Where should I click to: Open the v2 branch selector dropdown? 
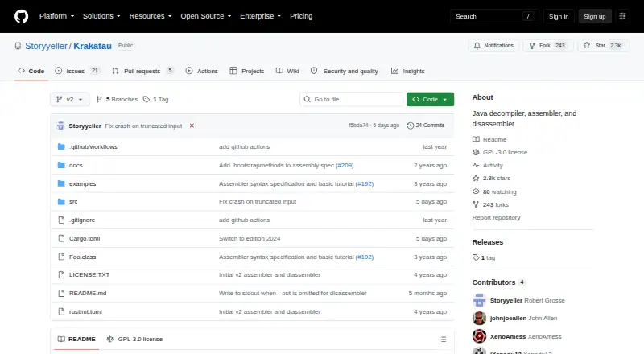point(70,100)
